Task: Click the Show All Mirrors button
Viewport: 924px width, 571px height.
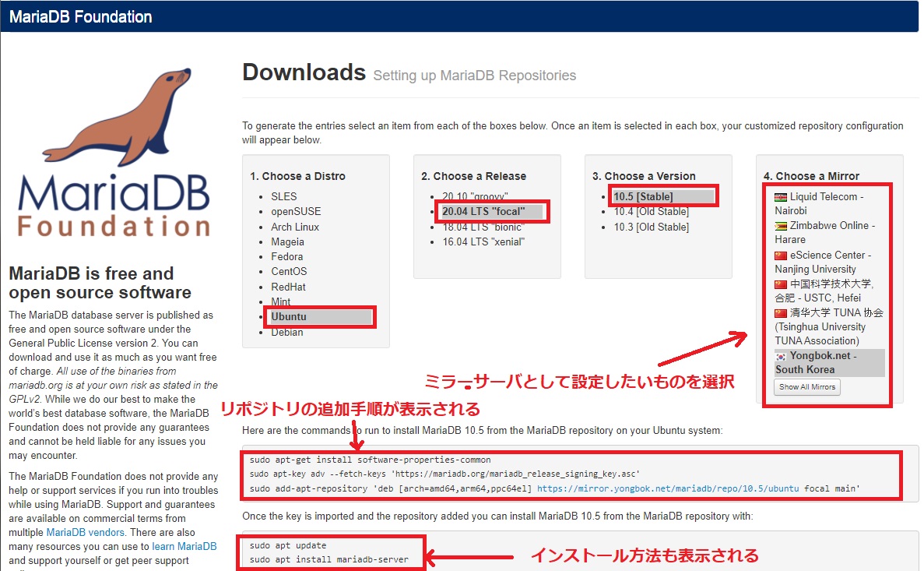Action: 807,387
